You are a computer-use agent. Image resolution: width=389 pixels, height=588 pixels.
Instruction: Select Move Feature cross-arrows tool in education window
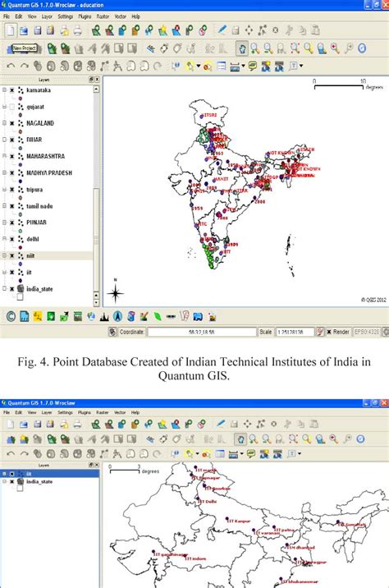point(249,30)
